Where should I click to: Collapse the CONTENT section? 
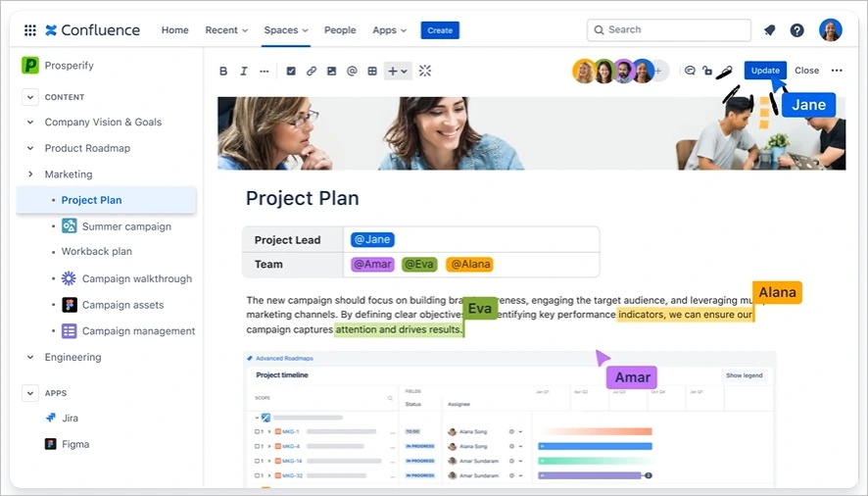point(30,97)
